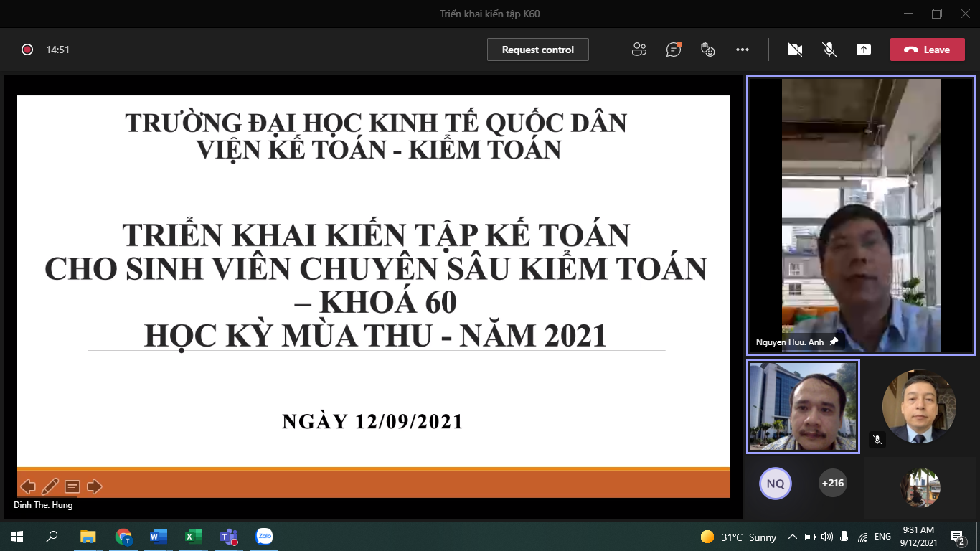Toggle the camera on
The image size is (980, 551).
coord(794,50)
